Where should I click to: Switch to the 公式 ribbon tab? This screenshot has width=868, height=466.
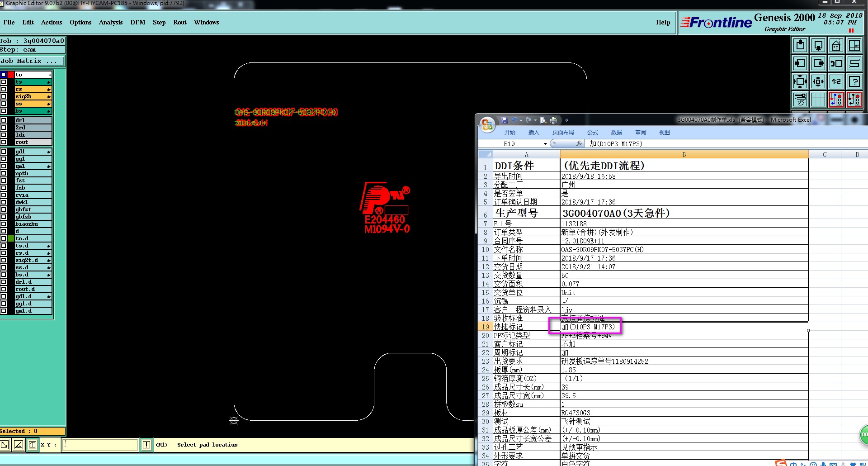click(x=593, y=132)
